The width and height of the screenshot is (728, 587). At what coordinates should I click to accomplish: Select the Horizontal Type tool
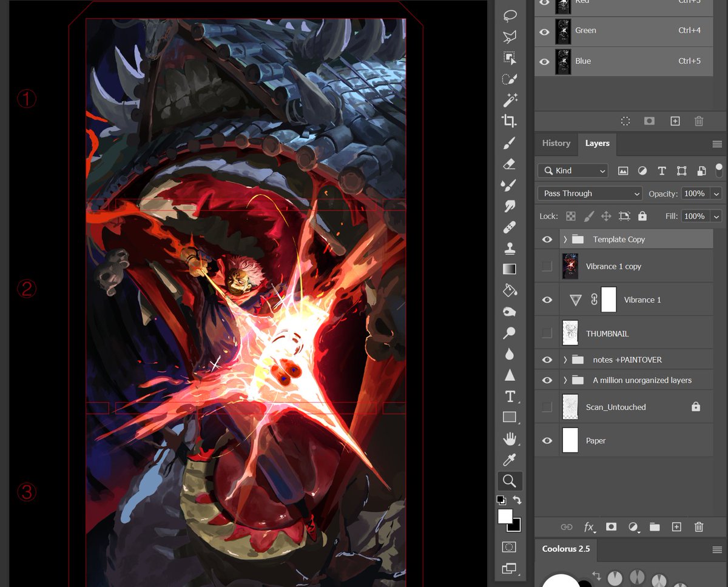(x=510, y=396)
